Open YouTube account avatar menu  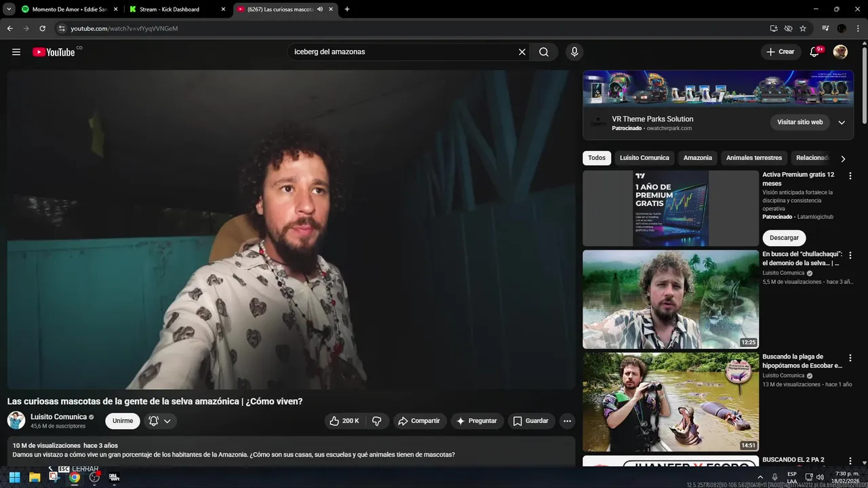click(840, 52)
